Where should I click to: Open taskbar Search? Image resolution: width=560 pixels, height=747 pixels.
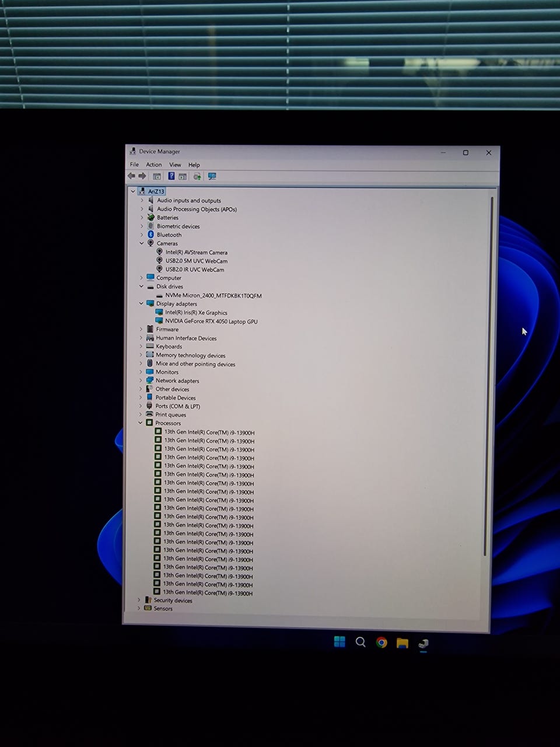(360, 642)
